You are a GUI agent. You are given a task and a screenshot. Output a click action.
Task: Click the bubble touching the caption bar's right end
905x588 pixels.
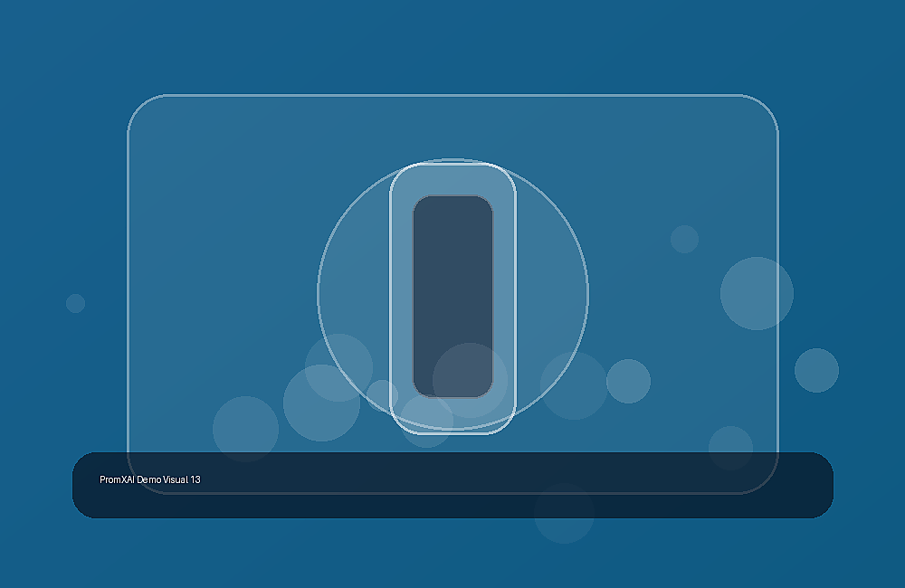pyautogui.click(x=730, y=448)
